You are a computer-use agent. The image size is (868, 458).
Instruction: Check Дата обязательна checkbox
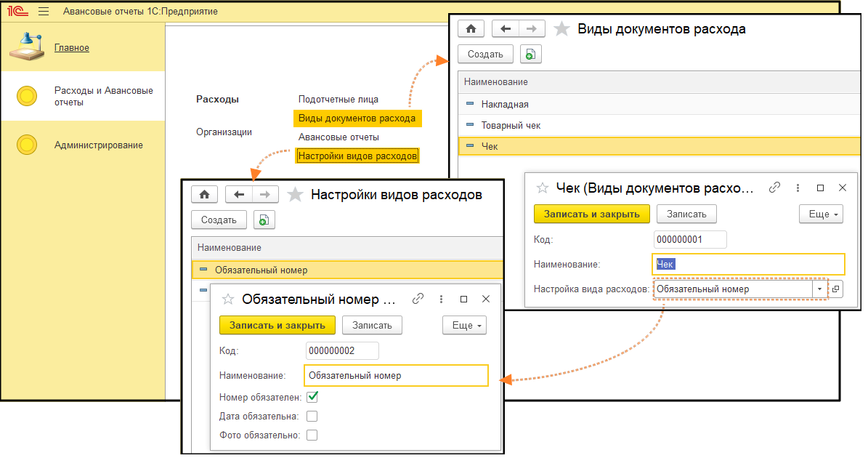[312, 416]
